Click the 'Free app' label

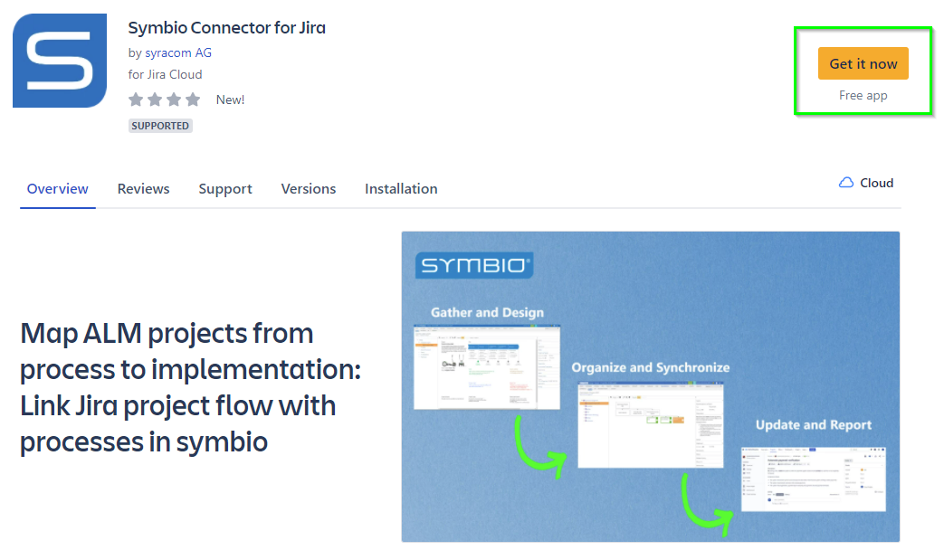[x=863, y=96]
